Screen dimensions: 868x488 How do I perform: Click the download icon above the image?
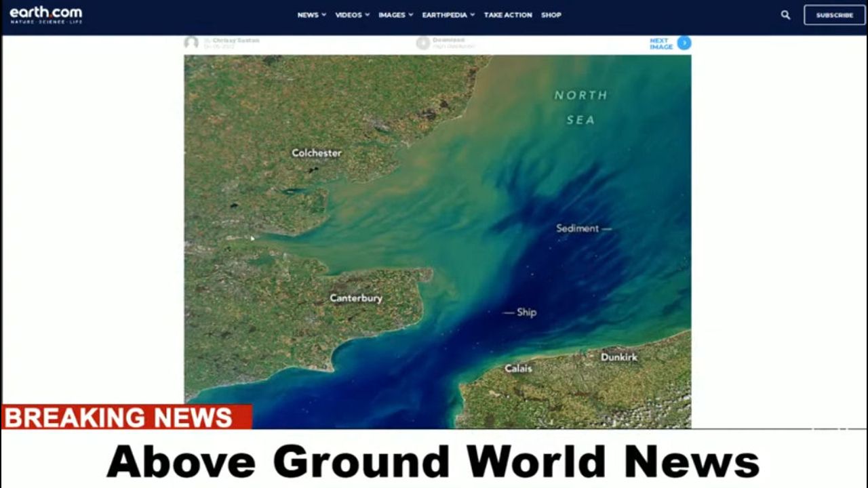(x=423, y=43)
